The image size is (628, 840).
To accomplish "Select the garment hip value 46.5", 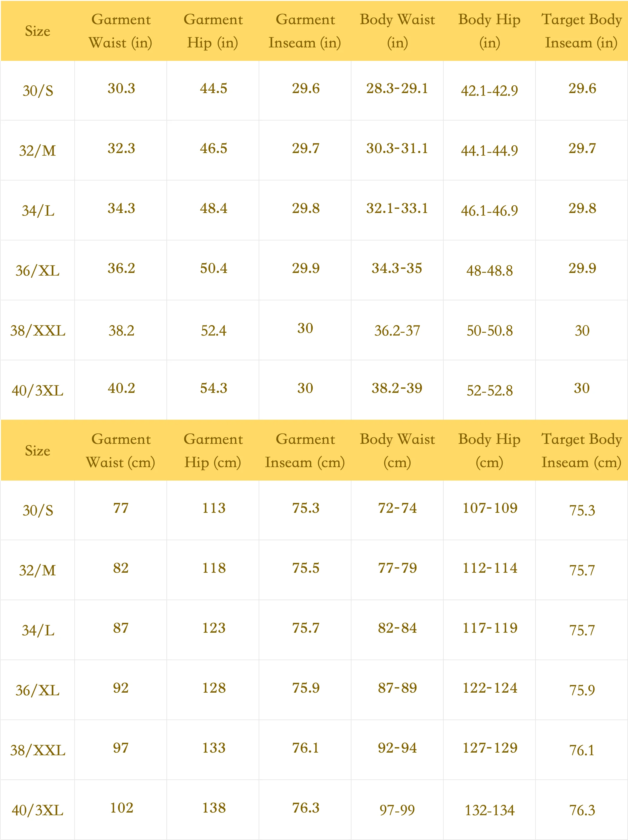I will click(213, 149).
